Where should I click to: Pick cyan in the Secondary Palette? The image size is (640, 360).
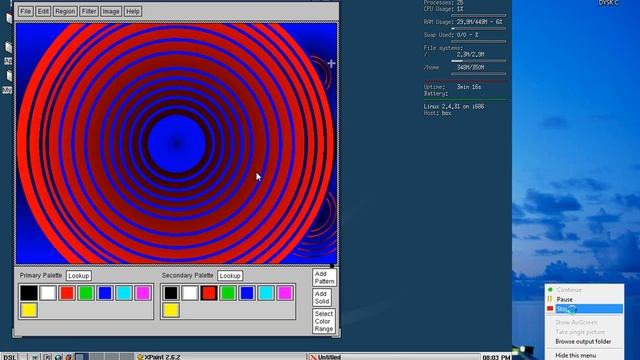tap(266, 293)
